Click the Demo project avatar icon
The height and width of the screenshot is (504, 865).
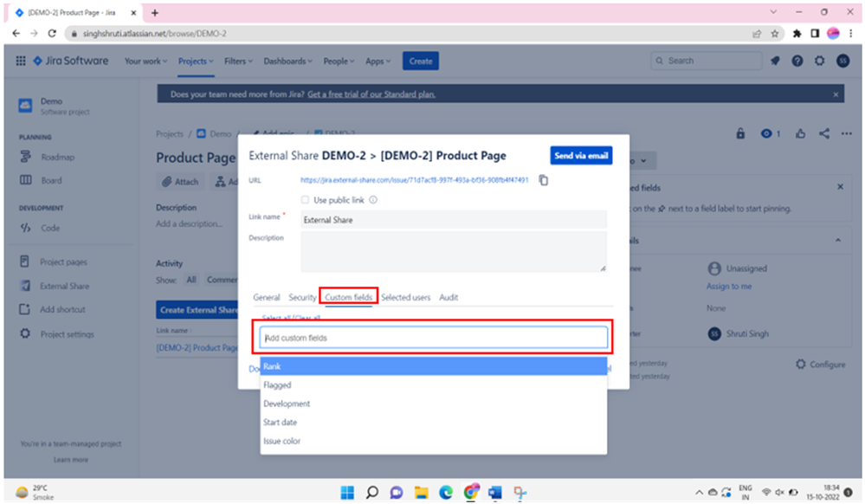pyautogui.click(x=25, y=106)
